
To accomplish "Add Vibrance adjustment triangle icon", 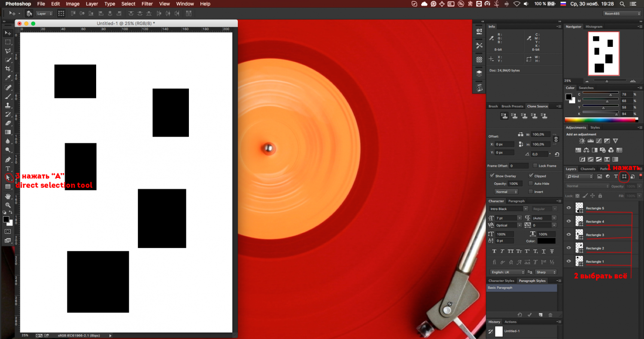I will point(615,141).
